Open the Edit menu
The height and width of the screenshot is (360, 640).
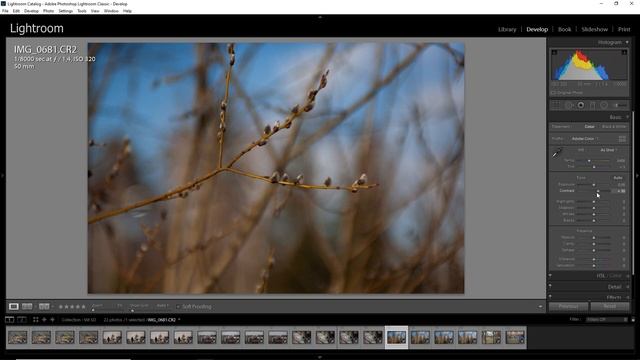16,11
